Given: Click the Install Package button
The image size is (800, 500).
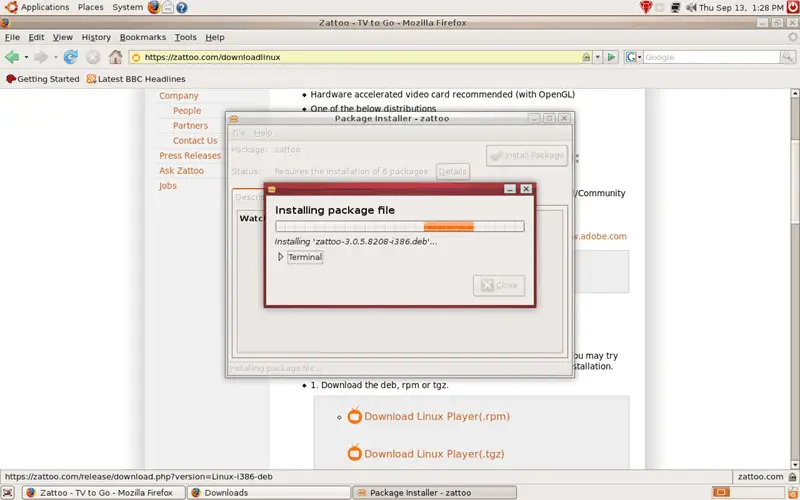Looking at the screenshot, I should [x=527, y=155].
